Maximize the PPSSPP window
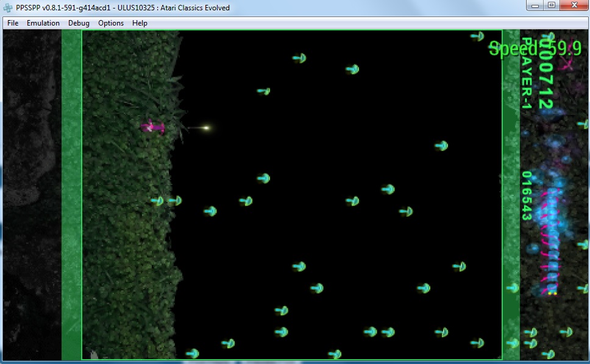This screenshot has height=364, width=590. [552, 5]
